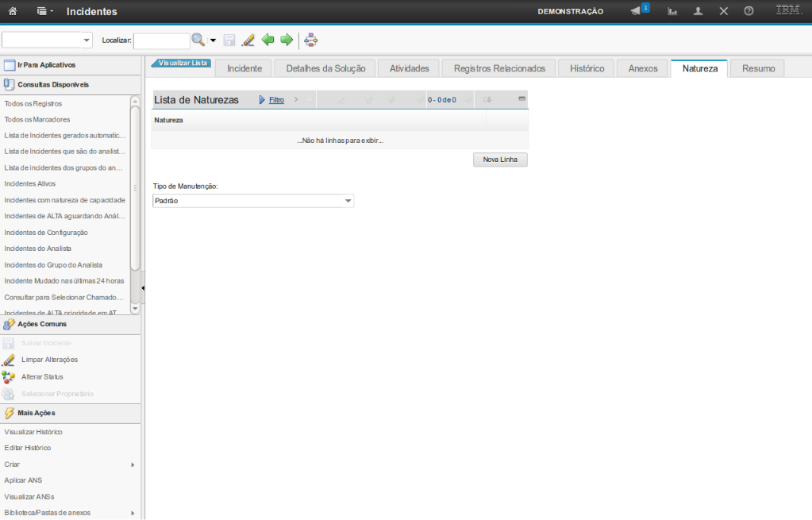Collapse the Lista de Naturezas table
Screen dimensions: 812x520
click(521, 99)
